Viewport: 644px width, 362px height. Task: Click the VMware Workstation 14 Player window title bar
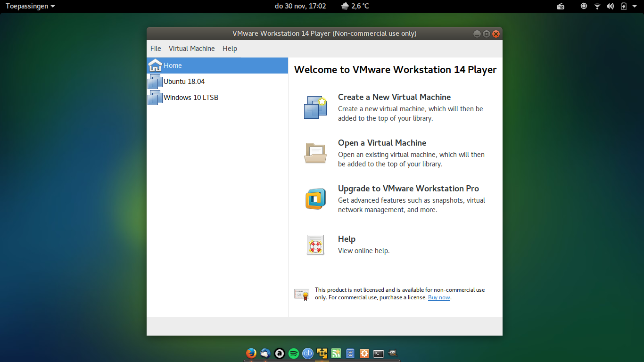[324, 33]
